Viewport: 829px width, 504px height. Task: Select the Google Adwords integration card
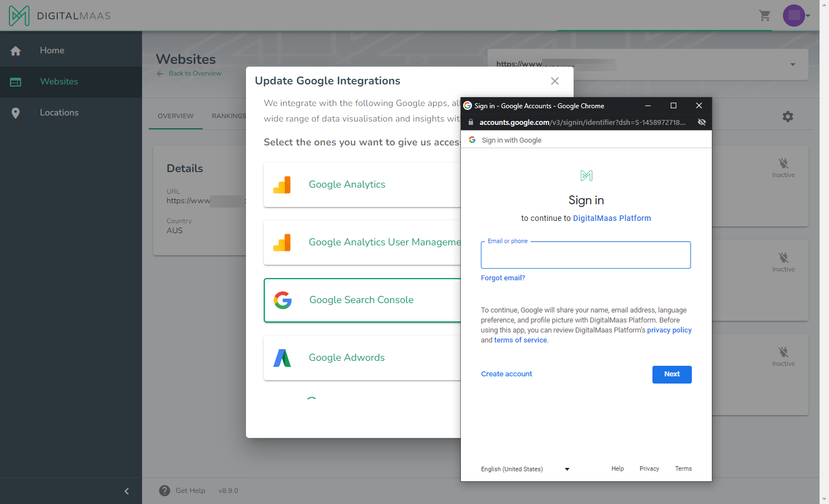point(362,358)
